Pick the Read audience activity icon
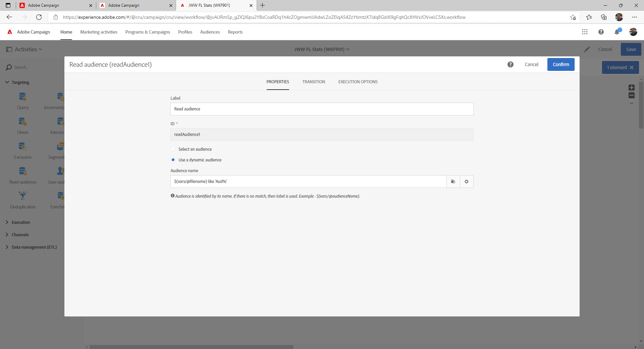Image resolution: width=644 pixels, height=349 pixels. coord(22,171)
